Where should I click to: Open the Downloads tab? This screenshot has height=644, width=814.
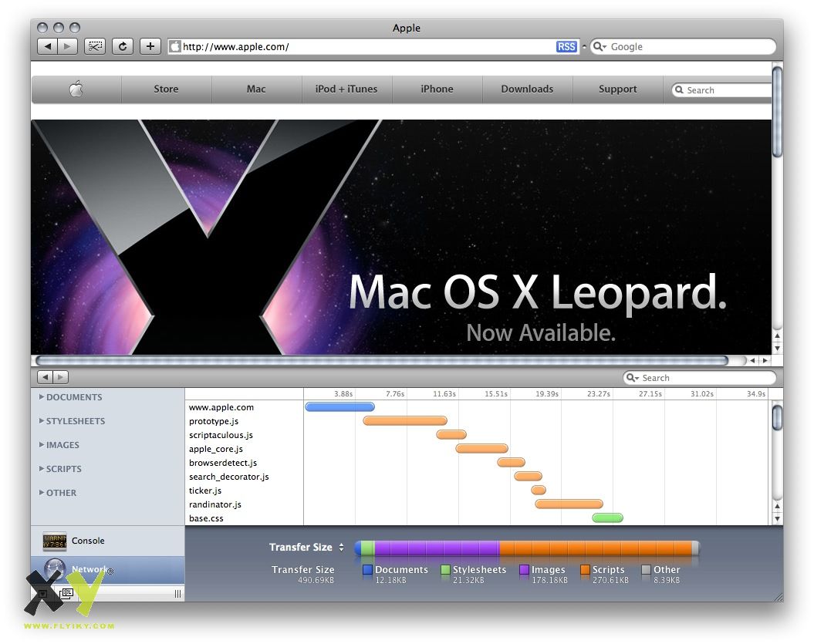tap(528, 89)
